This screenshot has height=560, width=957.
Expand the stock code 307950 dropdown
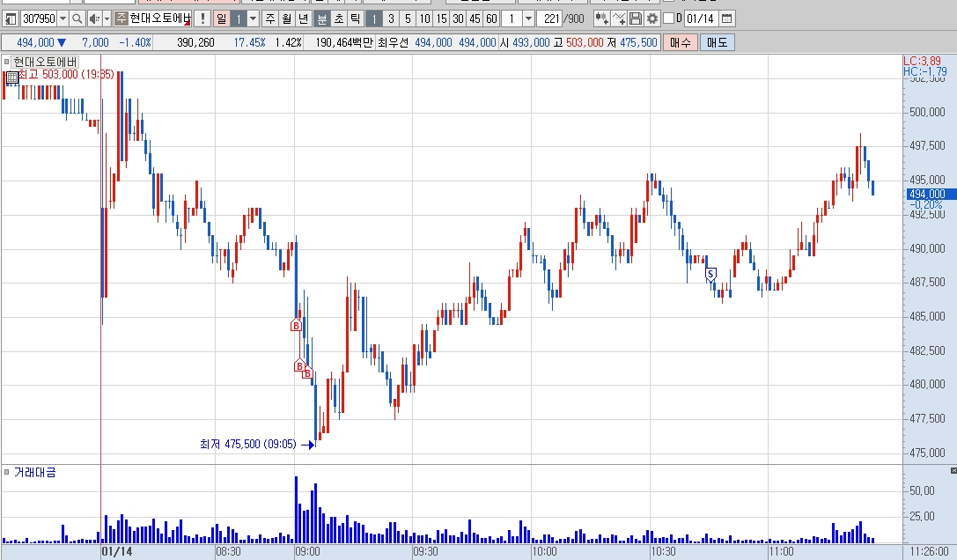(63, 19)
